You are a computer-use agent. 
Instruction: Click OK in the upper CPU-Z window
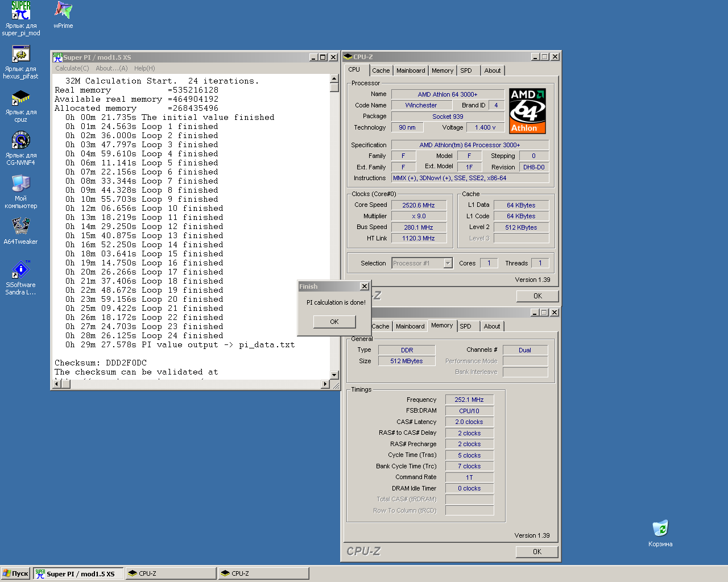coord(537,296)
